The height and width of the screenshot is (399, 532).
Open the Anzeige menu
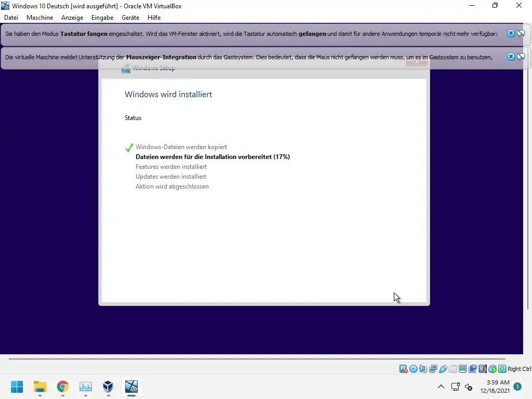[x=72, y=18]
